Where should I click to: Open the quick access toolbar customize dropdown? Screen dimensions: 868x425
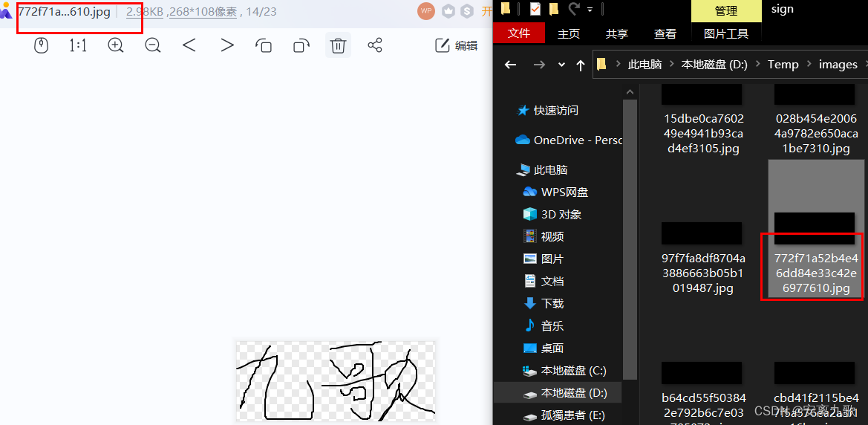pyautogui.click(x=590, y=10)
